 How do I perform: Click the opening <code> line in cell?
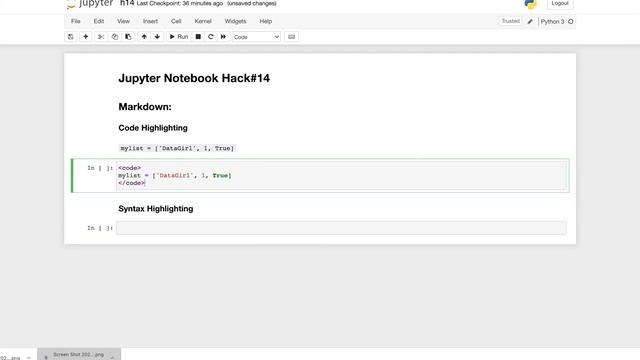coord(129,168)
